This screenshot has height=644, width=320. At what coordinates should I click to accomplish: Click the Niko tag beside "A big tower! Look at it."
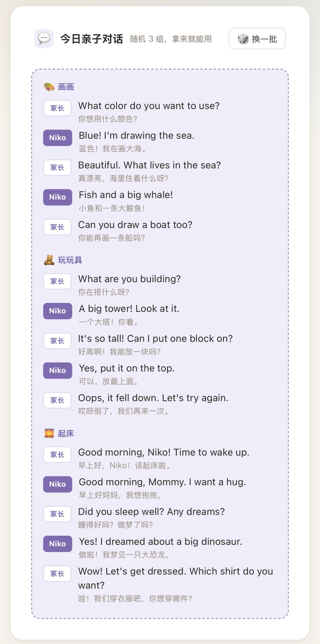click(58, 311)
